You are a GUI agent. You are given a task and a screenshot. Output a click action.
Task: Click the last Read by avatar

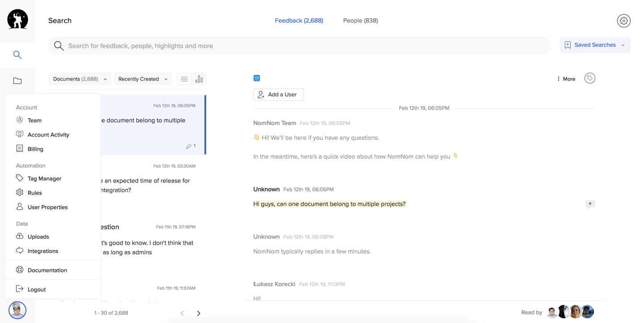point(587,312)
